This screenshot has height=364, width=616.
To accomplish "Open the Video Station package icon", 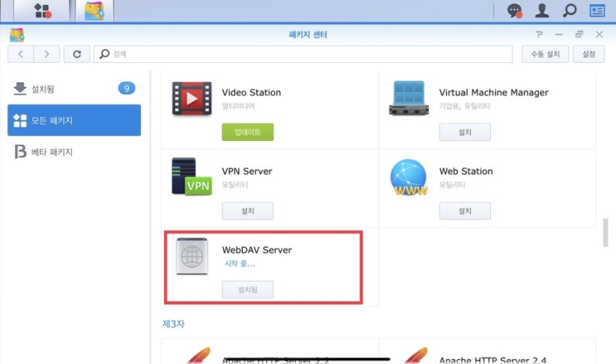I will 192,99.
